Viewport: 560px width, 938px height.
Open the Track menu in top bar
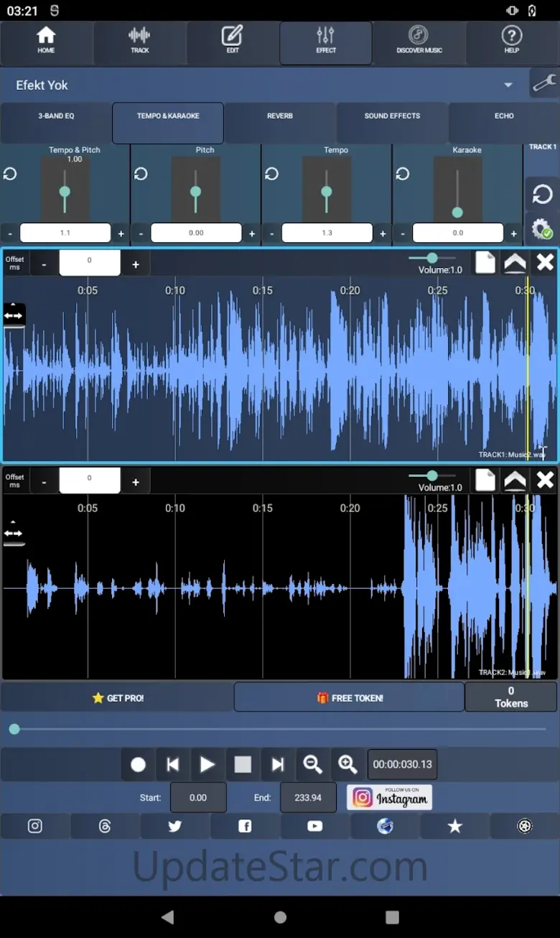(x=139, y=40)
